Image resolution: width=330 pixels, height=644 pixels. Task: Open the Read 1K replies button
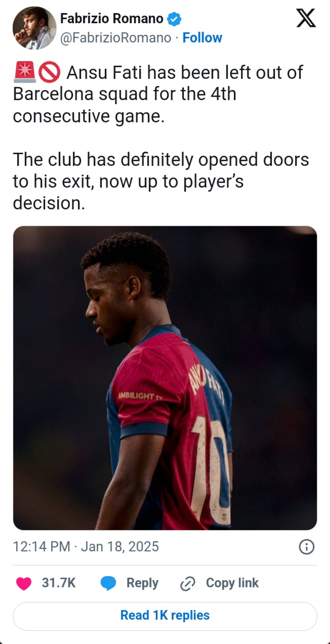coord(165,616)
